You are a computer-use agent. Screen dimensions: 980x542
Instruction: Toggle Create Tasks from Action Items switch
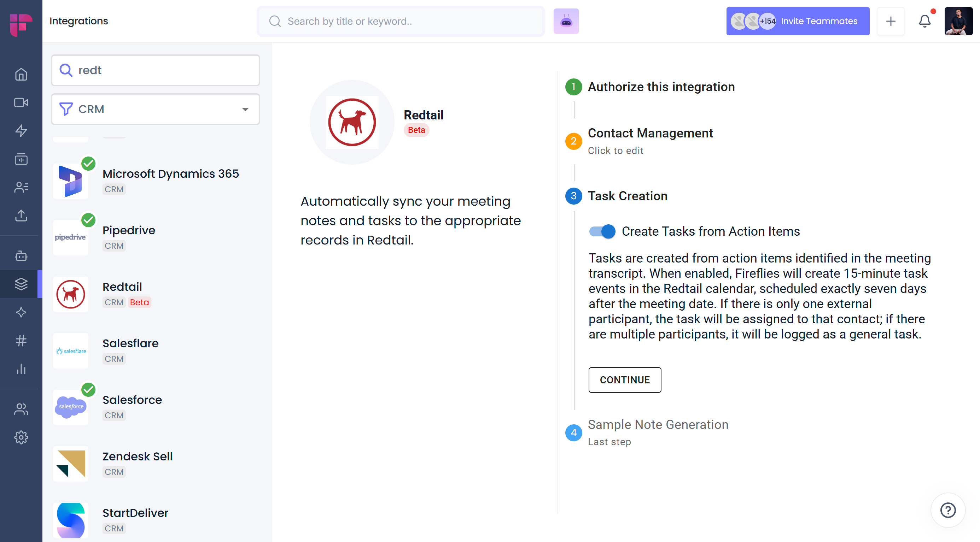click(x=602, y=231)
